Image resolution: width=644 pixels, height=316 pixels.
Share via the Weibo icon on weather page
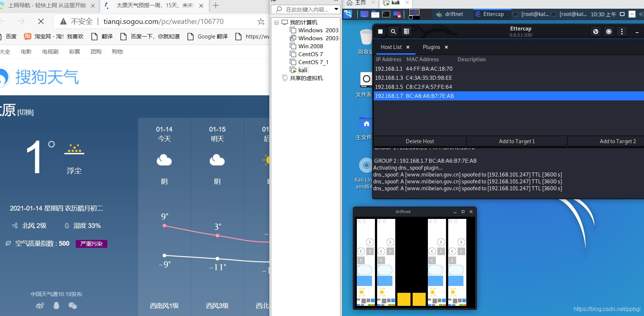[40, 305]
